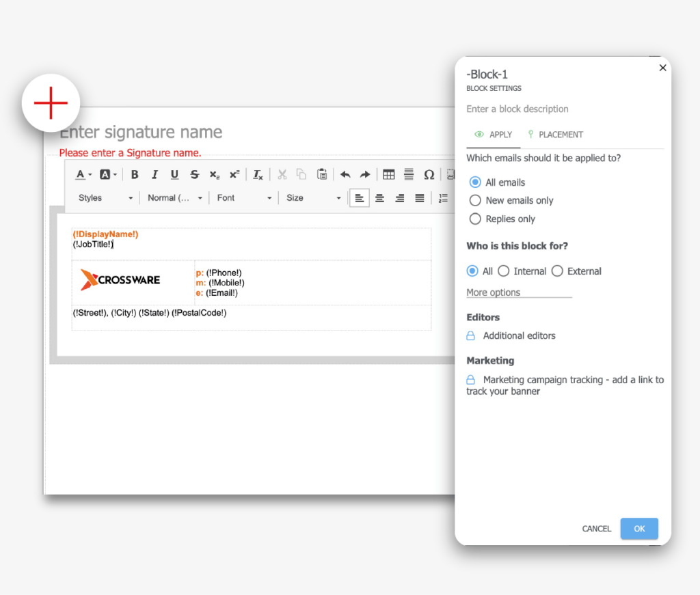Click the remove format icon
This screenshot has width=700, height=595.
click(x=258, y=175)
